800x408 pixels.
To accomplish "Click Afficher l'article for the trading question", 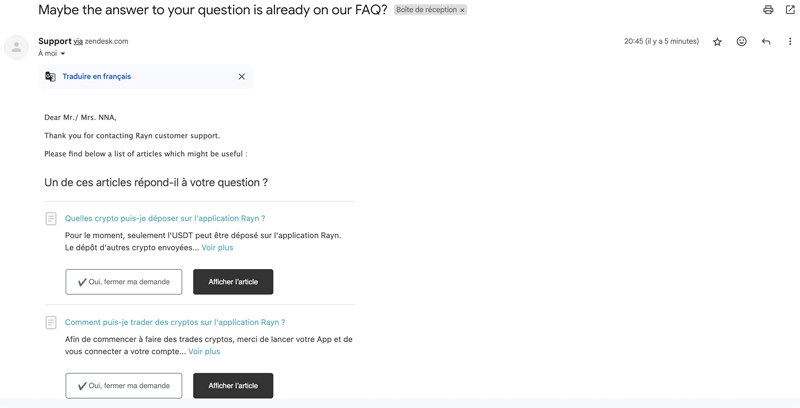I will pos(233,386).
